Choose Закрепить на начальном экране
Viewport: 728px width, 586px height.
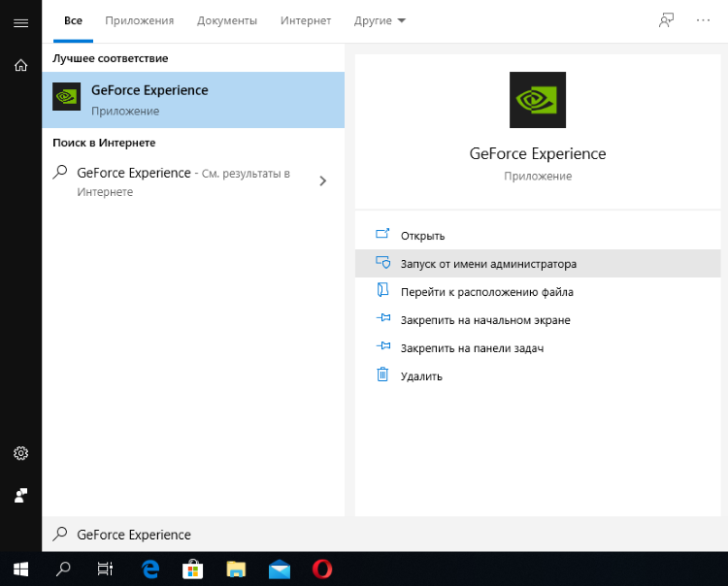click(x=538, y=320)
